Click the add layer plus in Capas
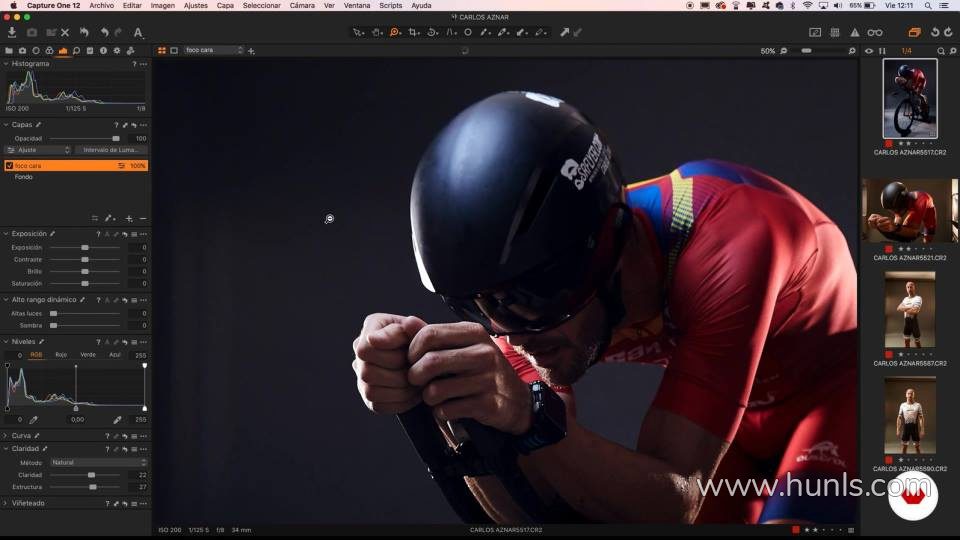 [129, 219]
